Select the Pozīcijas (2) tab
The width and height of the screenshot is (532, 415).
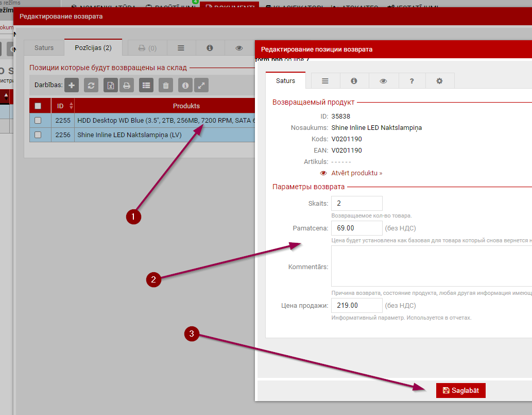point(93,47)
